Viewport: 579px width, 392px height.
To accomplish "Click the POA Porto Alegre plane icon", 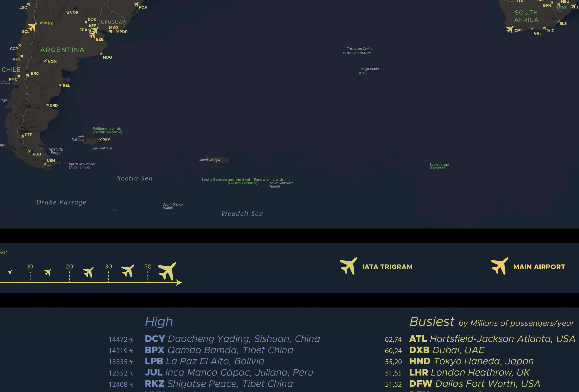I will tap(136, 4).
